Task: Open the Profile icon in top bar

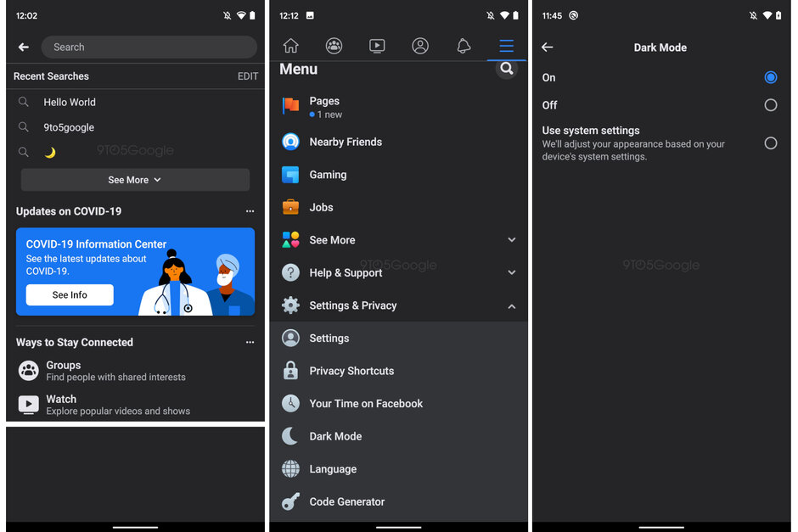Action: (420, 46)
